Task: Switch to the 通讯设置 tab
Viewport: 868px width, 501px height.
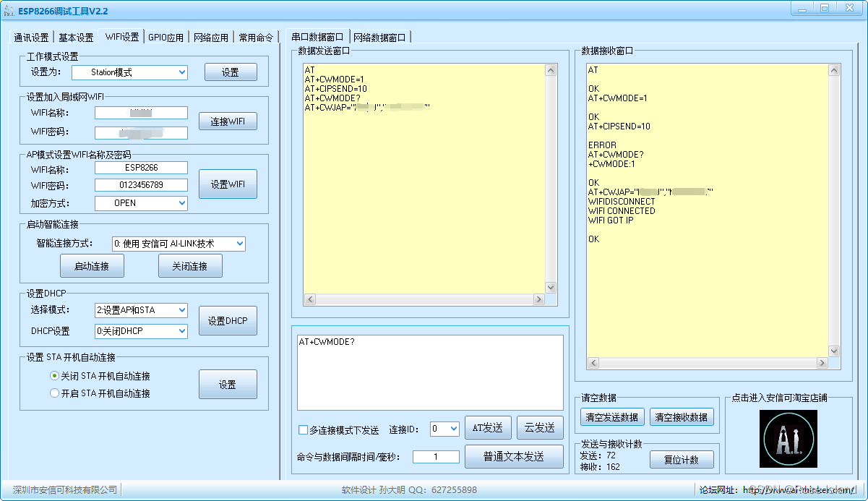Action: (31, 38)
